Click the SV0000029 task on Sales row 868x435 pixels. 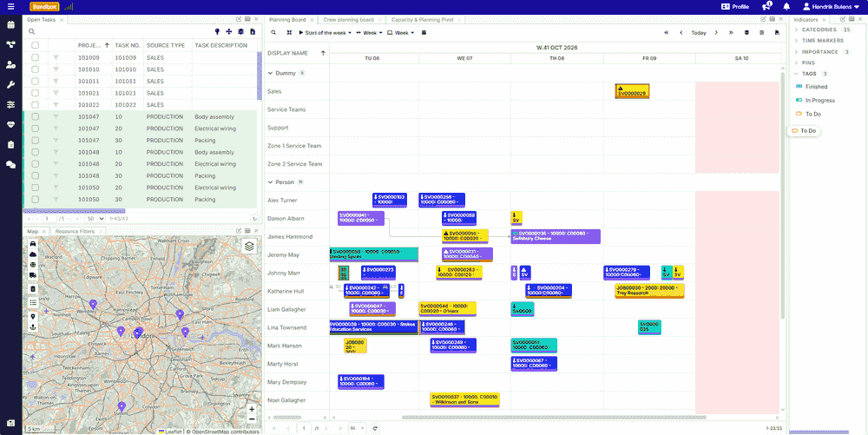tap(632, 91)
